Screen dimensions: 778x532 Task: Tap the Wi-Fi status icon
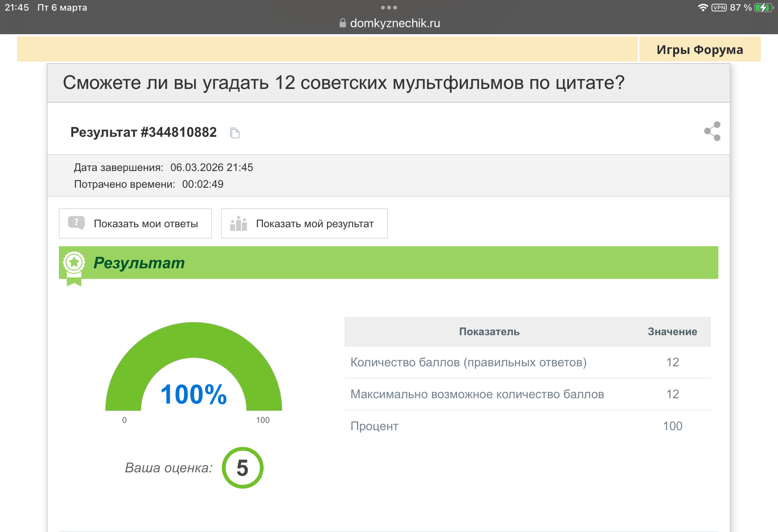[702, 8]
